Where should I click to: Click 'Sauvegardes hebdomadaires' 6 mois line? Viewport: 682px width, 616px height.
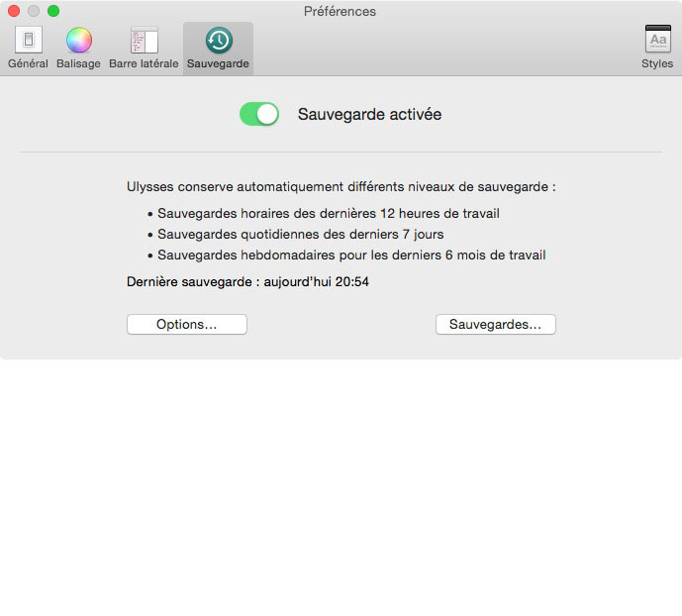(351, 255)
